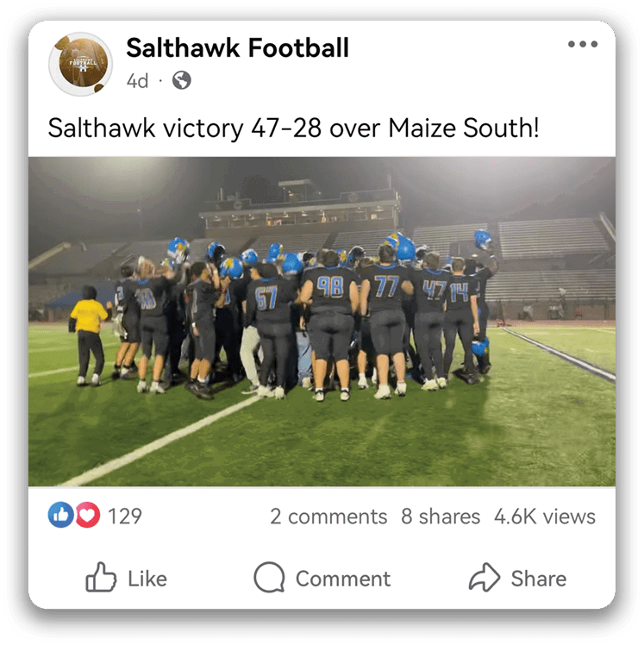Screen dimensions: 644x645
Task: Click the Comment button label
Action: 343,579
